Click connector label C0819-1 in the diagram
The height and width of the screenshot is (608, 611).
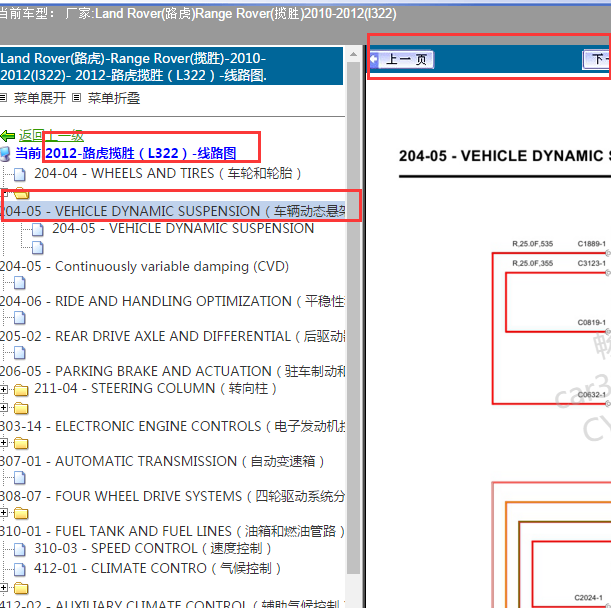point(592,323)
